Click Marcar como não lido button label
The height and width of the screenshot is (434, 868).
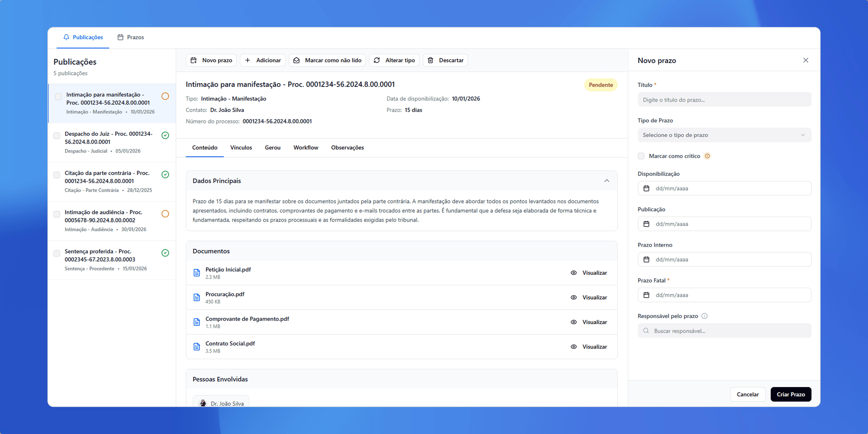pyautogui.click(x=333, y=60)
